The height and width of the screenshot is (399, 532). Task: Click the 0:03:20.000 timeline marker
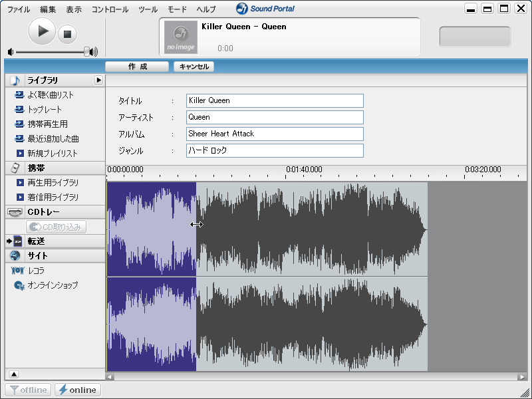(483, 170)
